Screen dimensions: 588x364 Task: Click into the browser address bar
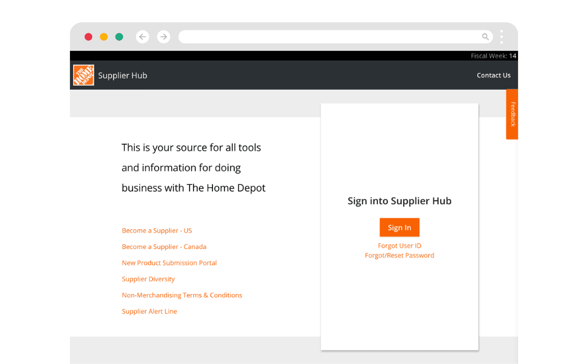[x=335, y=37]
